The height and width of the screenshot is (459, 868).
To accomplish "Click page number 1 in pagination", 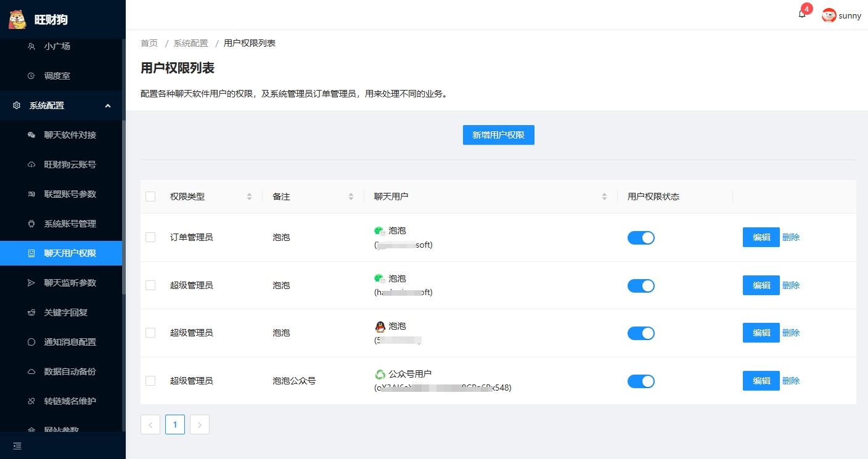I will tap(175, 424).
